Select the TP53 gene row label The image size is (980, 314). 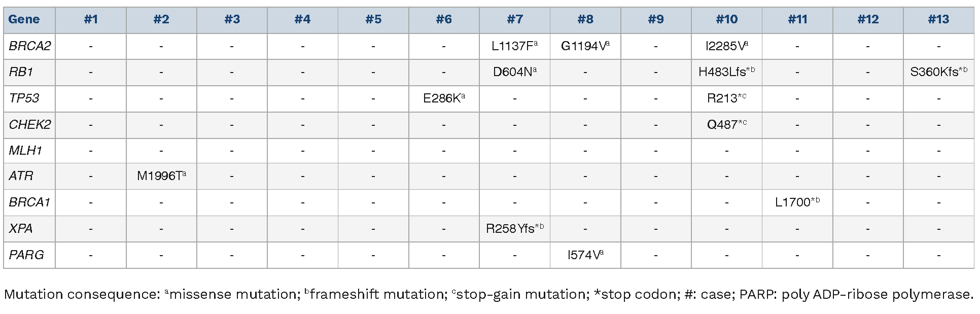click(24, 98)
